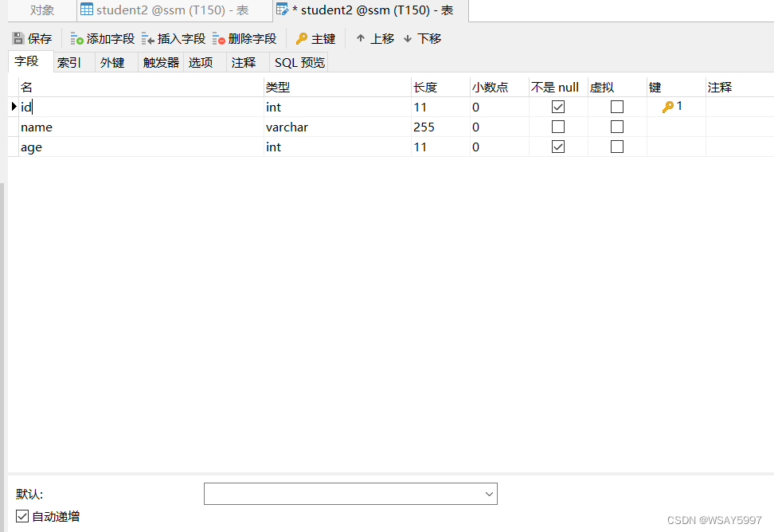Click the 小数点 column header
Screen dimensions: 774x532
pyautogui.click(x=499, y=88)
